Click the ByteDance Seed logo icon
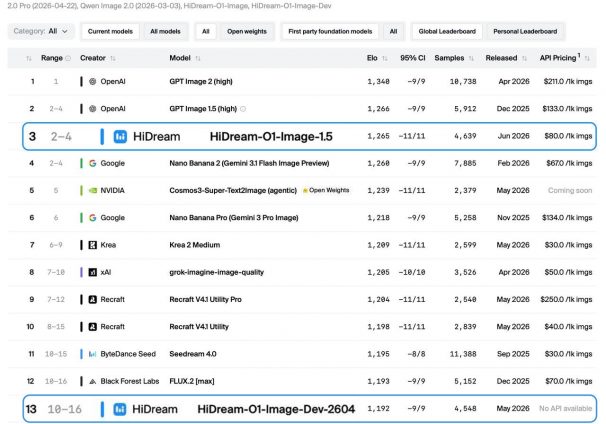 (x=92, y=354)
